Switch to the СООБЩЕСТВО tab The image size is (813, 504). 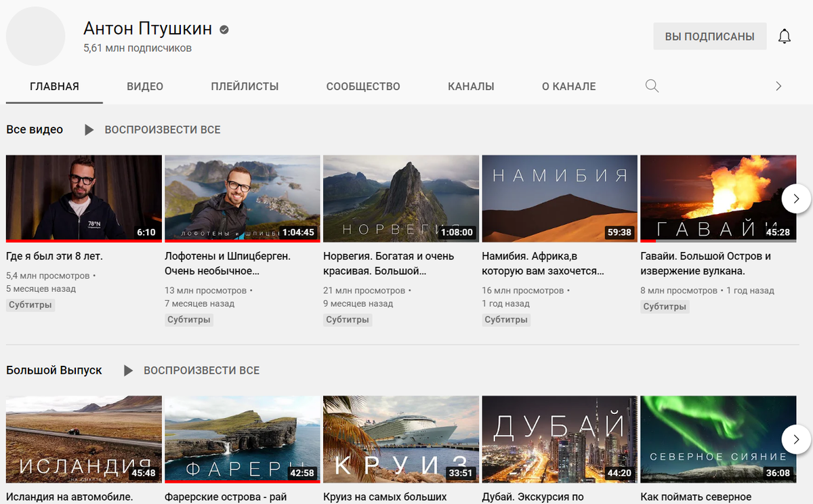coord(362,86)
